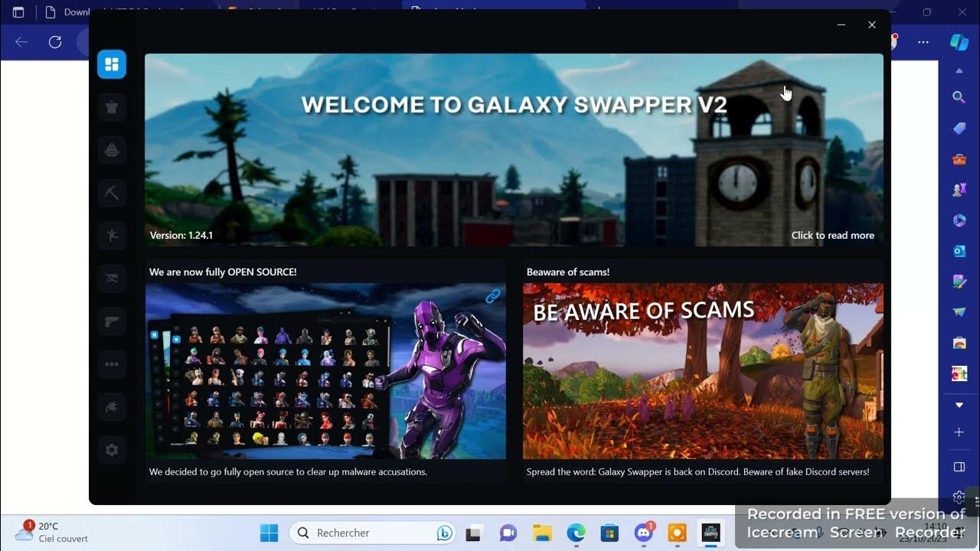Close the Galaxy Swapper window
This screenshot has height=551, width=980.
pyautogui.click(x=872, y=24)
